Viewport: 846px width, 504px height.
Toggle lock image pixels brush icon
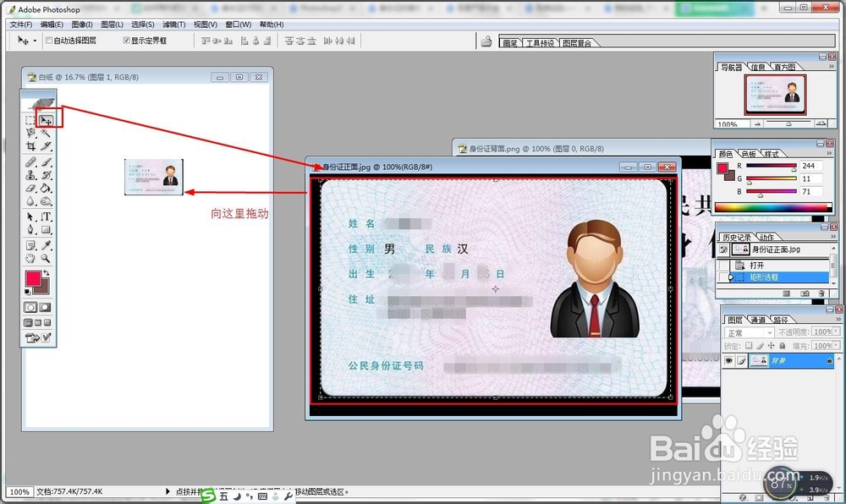click(x=761, y=346)
